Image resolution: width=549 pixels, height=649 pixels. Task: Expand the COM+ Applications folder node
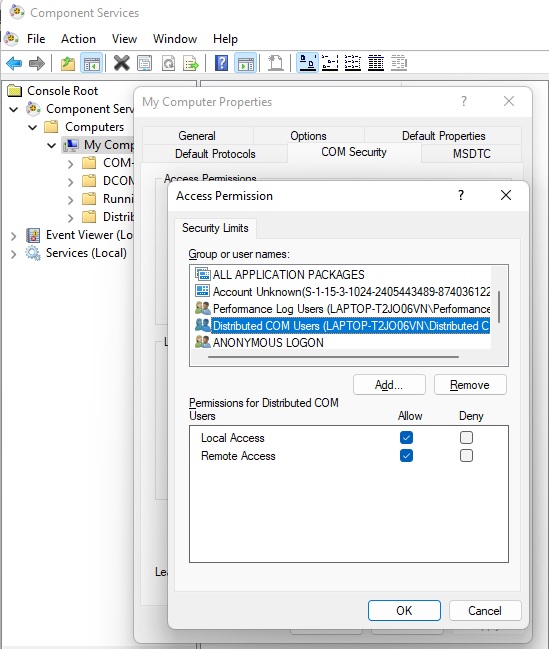coord(71,163)
